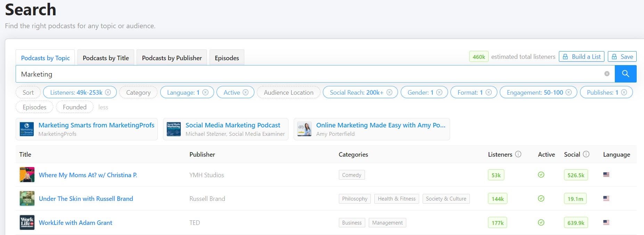Open Online Marketing Made Easy link
This screenshot has width=644, height=235.
[x=381, y=125]
